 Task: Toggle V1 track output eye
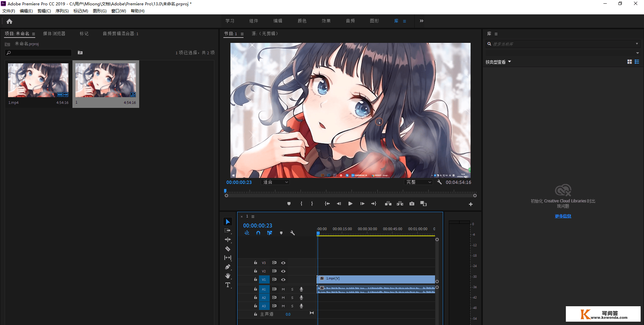pyautogui.click(x=283, y=279)
